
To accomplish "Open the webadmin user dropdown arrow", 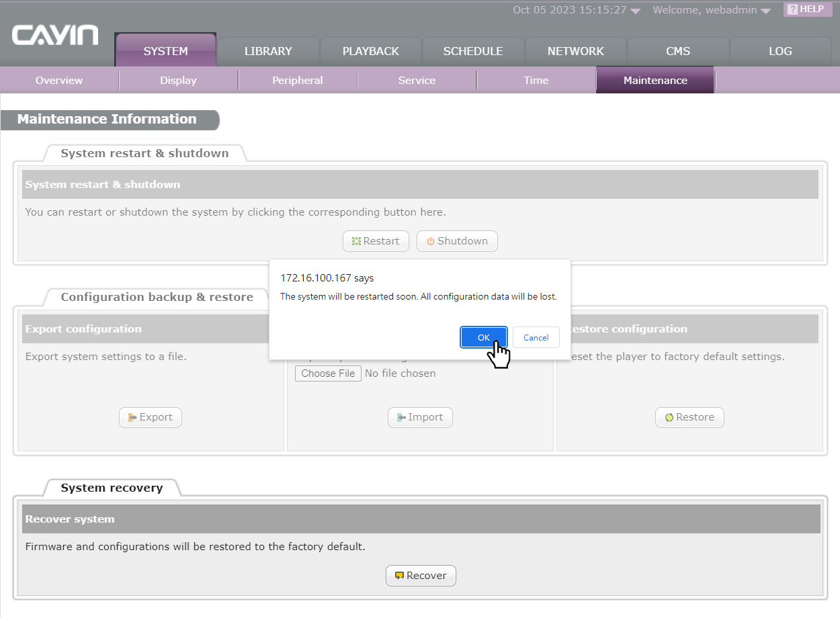I will point(765,11).
